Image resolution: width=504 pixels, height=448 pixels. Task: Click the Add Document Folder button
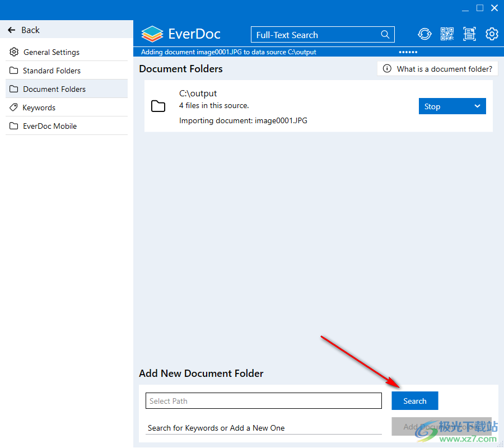coord(441,427)
